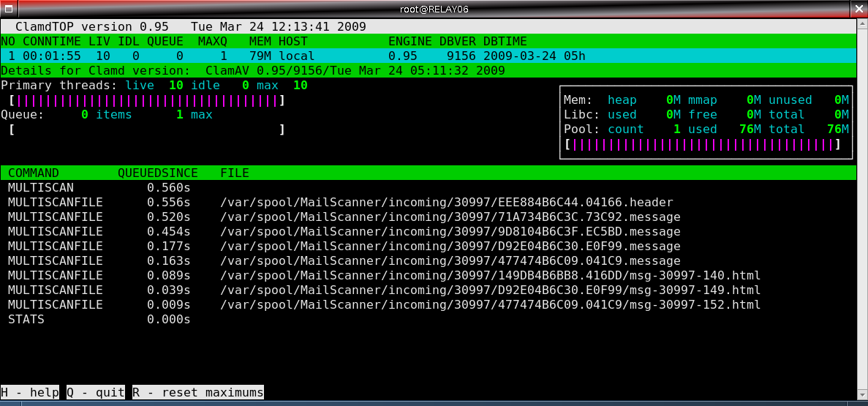Click the 0.520s queued time value
This screenshot has width=868, height=406.
169,217
